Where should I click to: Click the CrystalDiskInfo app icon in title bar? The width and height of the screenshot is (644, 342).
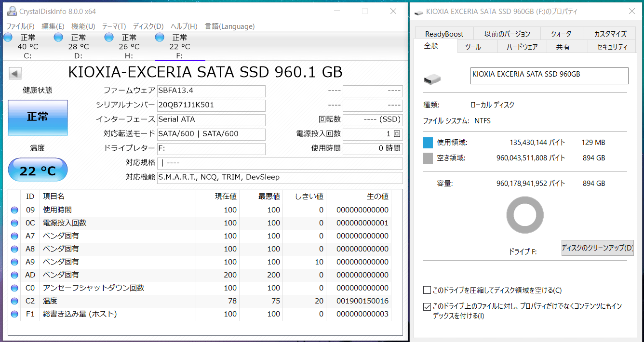click(x=11, y=11)
